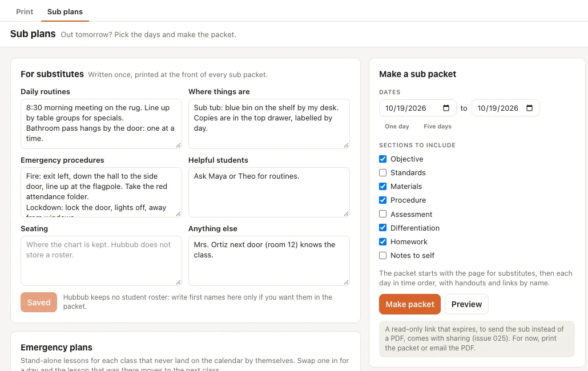This screenshot has width=588, height=371.
Task: Click the Saved button
Action: (39, 303)
